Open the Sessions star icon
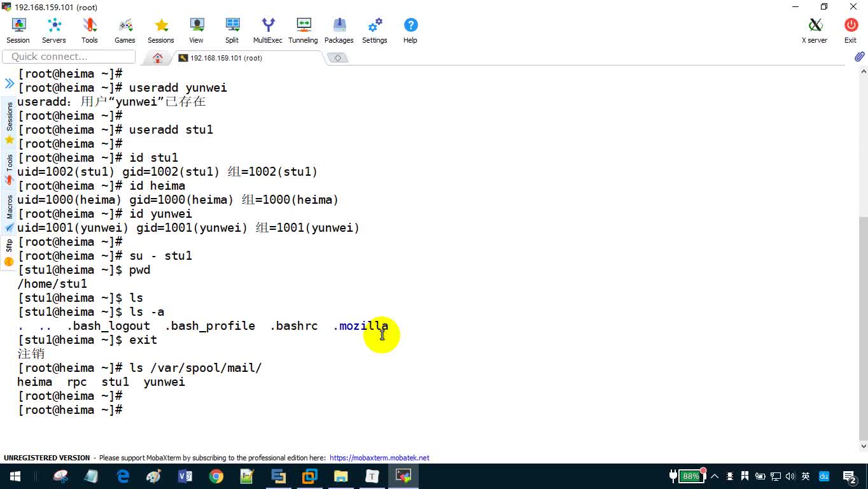The height and width of the screenshot is (489, 868). click(161, 30)
